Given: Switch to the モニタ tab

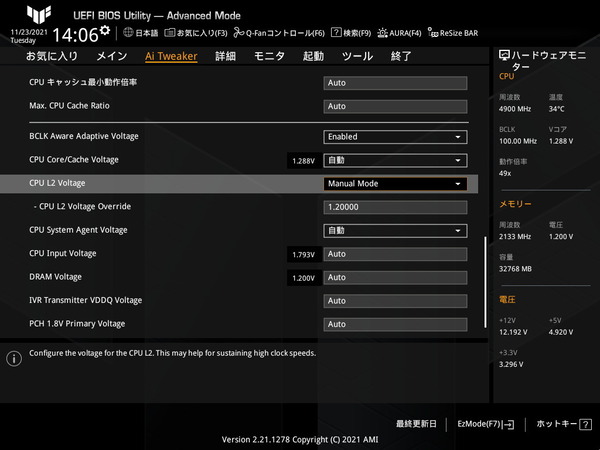Looking at the screenshot, I should pos(269,56).
